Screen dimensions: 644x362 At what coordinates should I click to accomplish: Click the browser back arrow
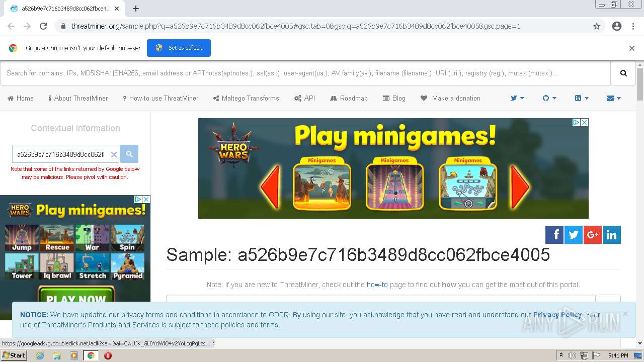point(11,26)
